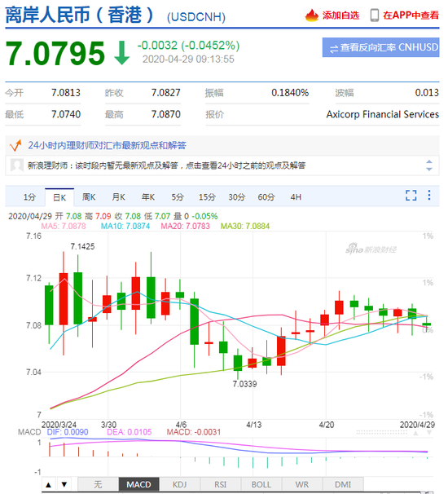Click the 离岸人民币（香港） title
The width and height of the screenshot is (448, 494).
(x=80, y=15)
